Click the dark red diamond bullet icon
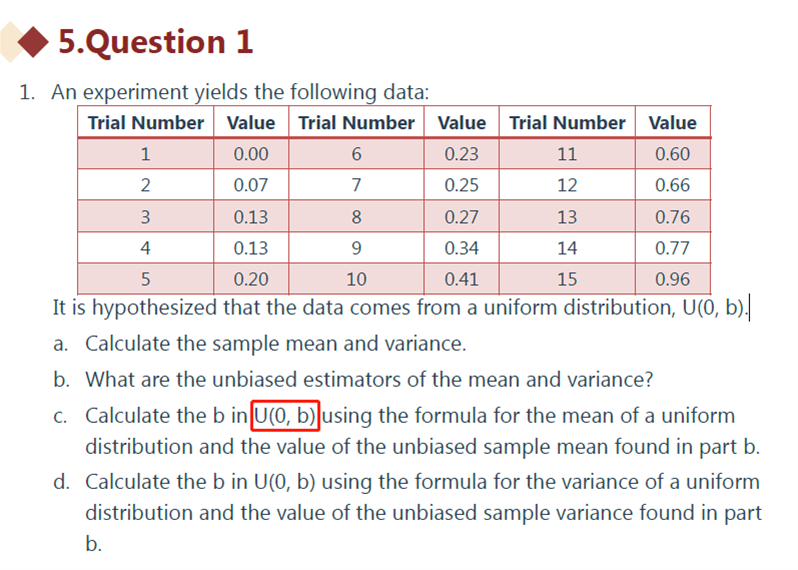 pyautogui.click(x=33, y=42)
